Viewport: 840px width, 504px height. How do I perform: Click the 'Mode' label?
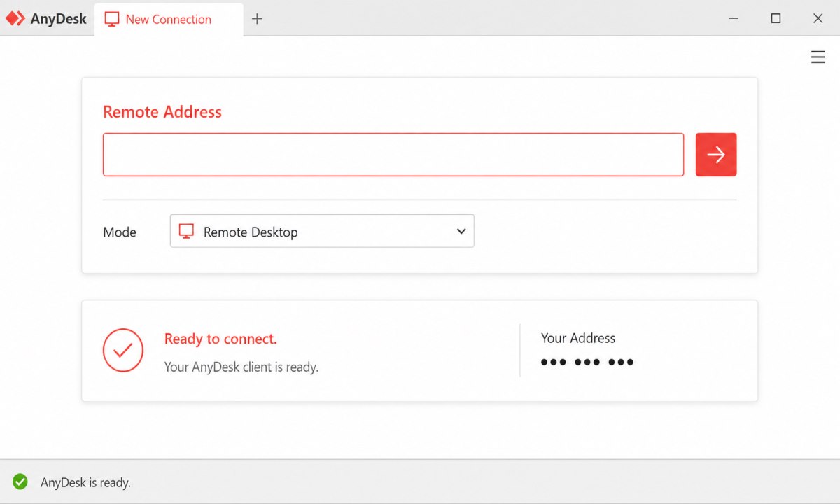click(120, 232)
